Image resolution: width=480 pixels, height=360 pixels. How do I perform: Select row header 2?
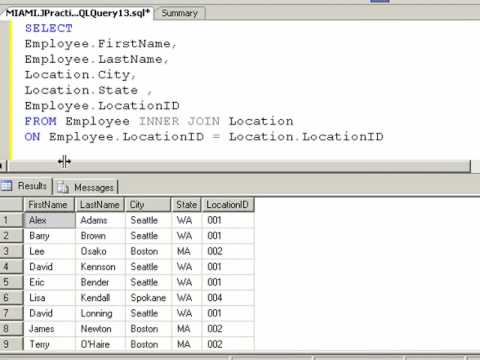[11, 236]
